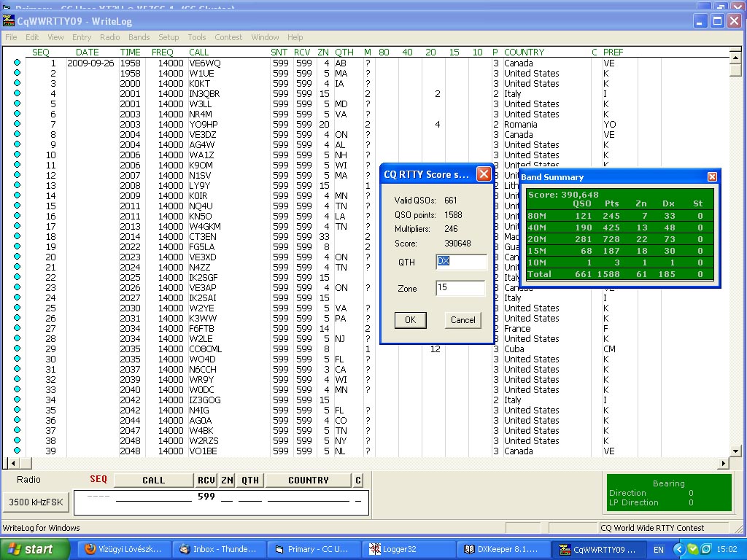Click the log scroll down arrow
Image resolution: width=747 pixels, height=560 pixels.
pyautogui.click(x=735, y=451)
